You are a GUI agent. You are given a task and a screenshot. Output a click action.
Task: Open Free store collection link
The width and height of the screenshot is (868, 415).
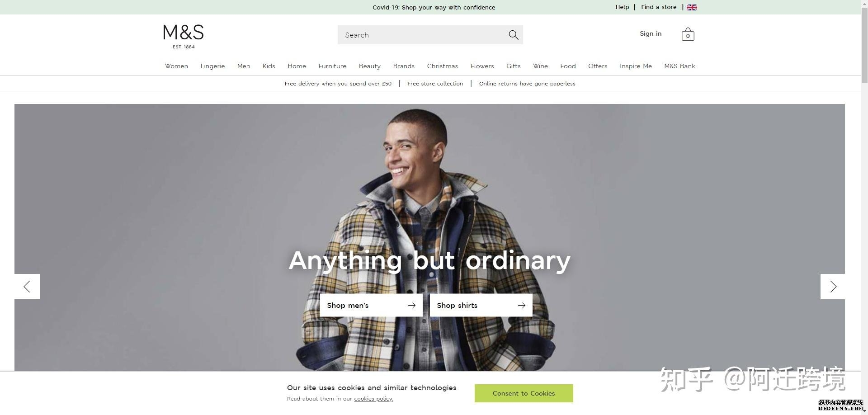pos(435,84)
